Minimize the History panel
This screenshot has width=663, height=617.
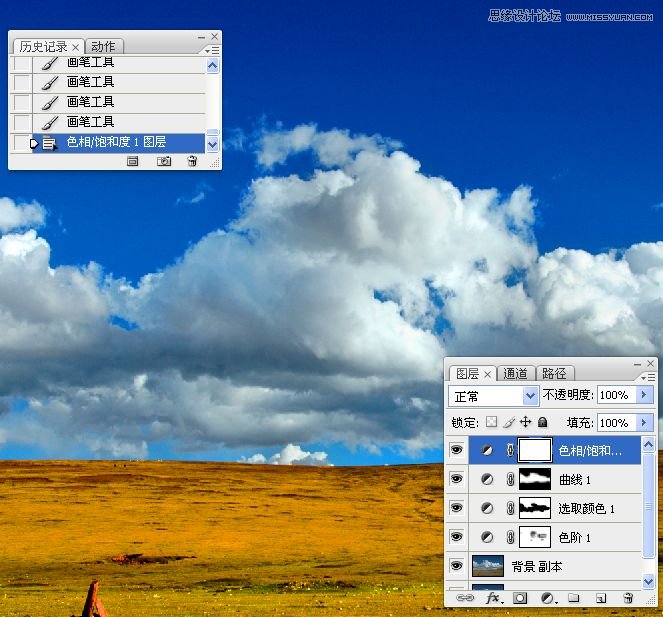201,37
